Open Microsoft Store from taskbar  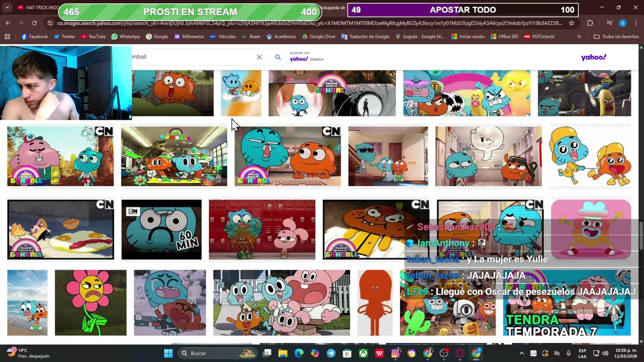pos(347,353)
